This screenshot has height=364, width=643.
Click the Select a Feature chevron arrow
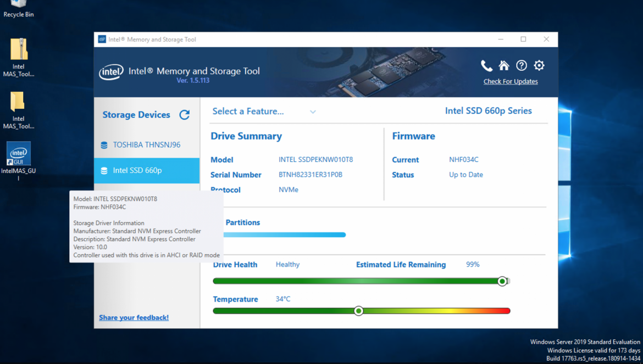pos(313,112)
